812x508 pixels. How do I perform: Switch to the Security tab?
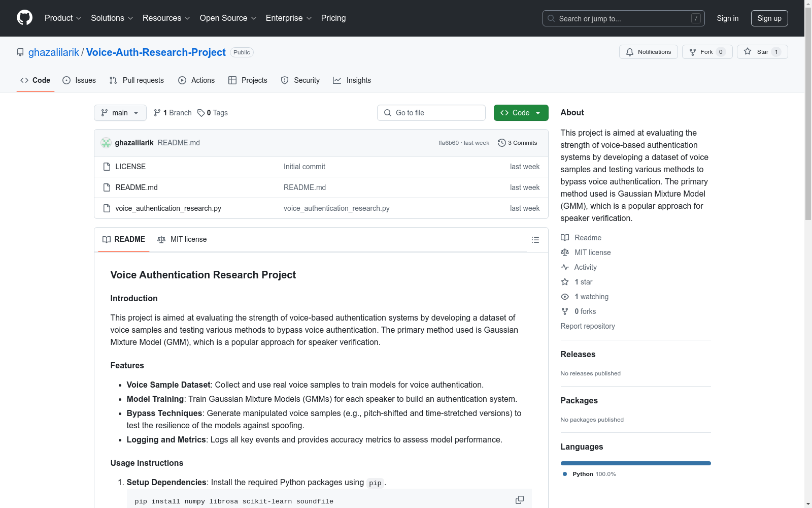point(300,80)
